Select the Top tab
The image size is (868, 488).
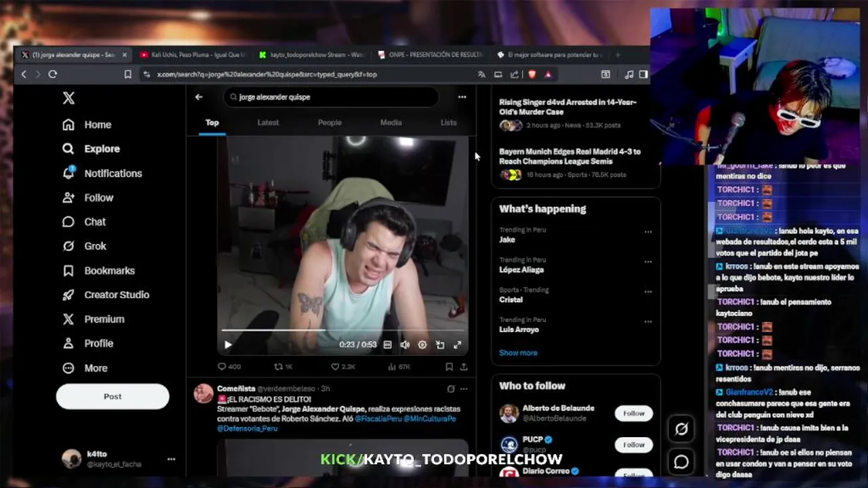tap(212, 123)
